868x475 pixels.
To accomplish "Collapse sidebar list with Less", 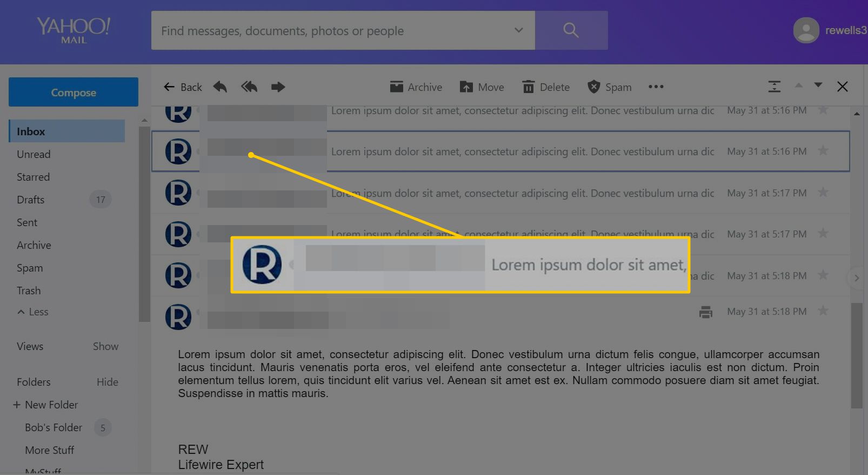I will [x=33, y=312].
